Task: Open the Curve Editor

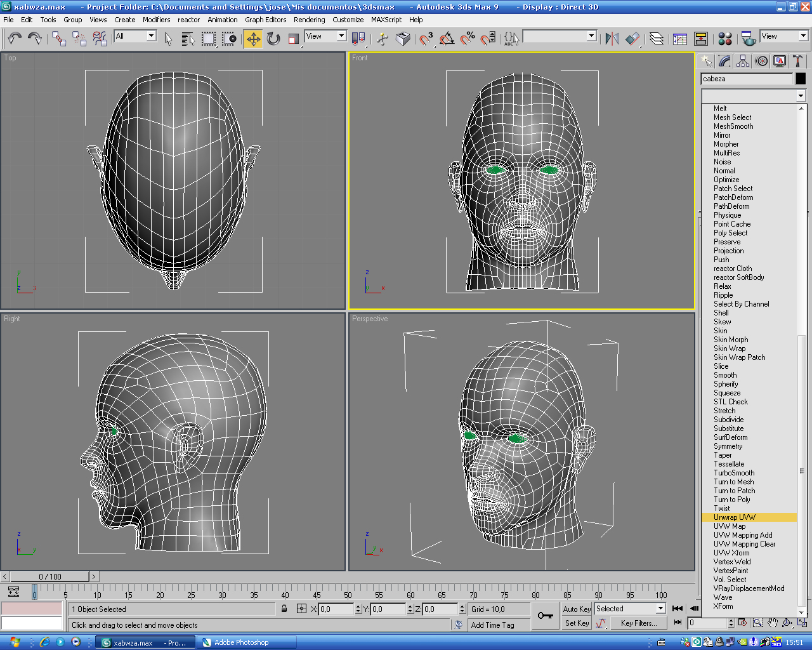Action: click(x=680, y=39)
